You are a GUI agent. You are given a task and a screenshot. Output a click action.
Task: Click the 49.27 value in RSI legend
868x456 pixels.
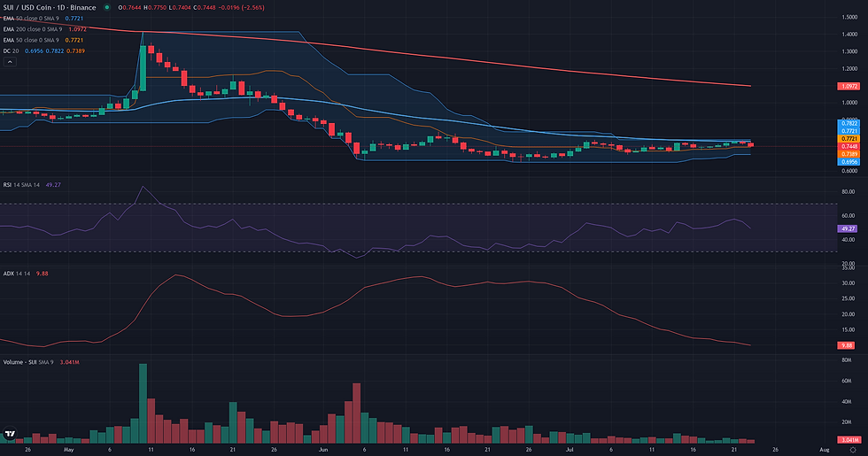[x=53, y=185]
